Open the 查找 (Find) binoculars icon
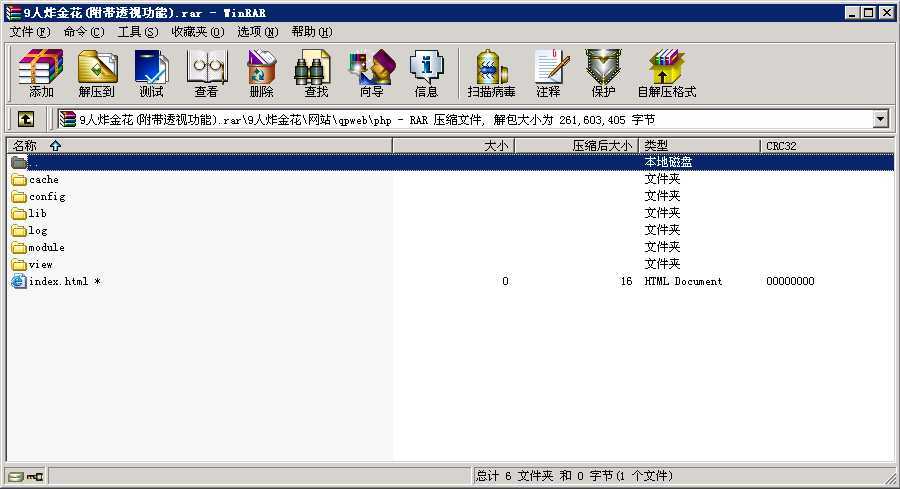This screenshot has height=489, width=900. (x=315, y=74)
